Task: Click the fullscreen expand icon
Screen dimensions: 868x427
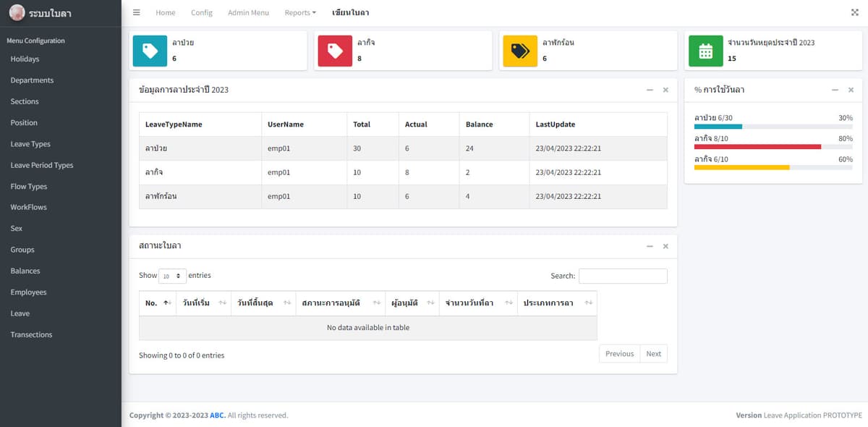Action: 855,12
